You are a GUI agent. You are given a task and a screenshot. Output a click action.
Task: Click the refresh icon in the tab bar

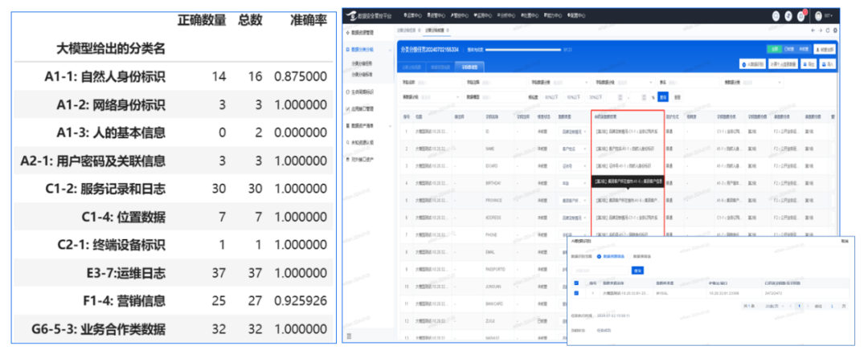828,31
